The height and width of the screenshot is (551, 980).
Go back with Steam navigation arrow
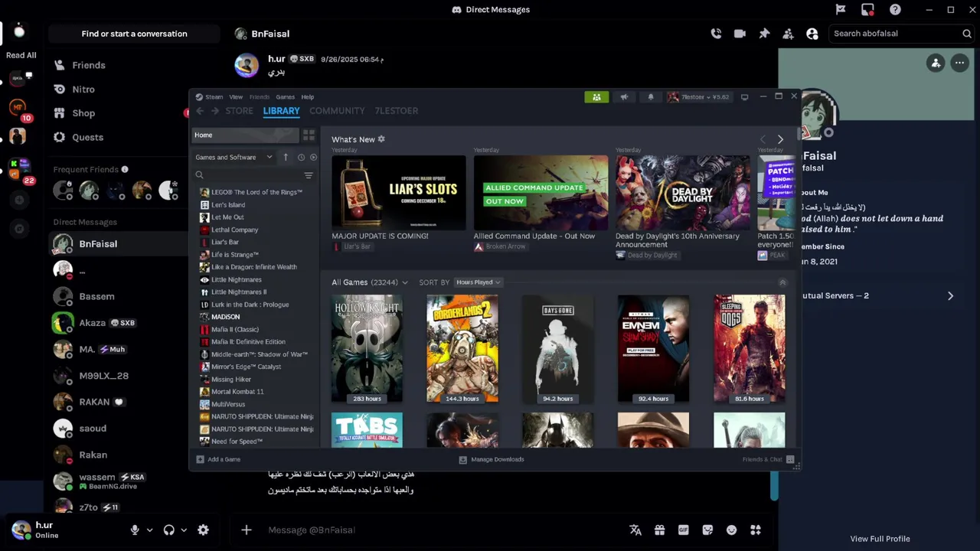(x=200, y=111)
